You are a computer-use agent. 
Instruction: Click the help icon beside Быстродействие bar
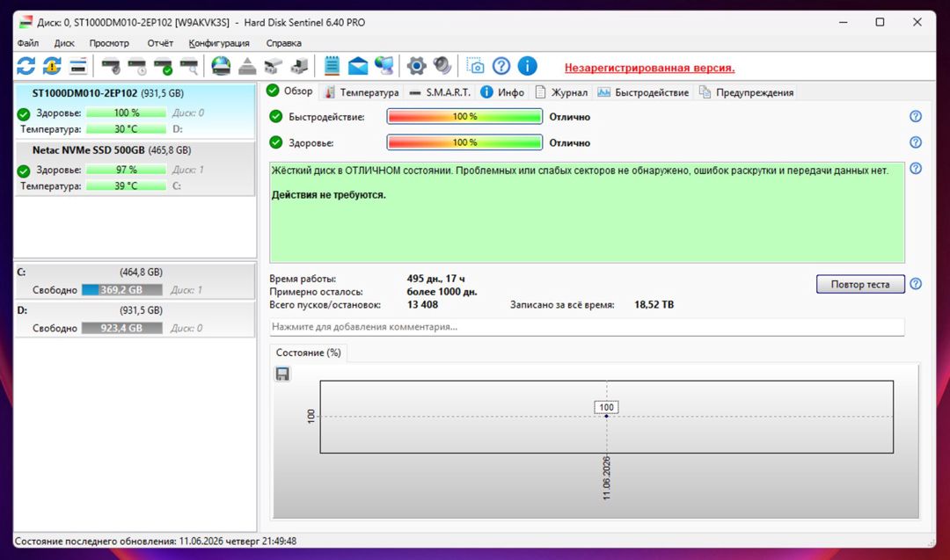[x=916, y=116]
